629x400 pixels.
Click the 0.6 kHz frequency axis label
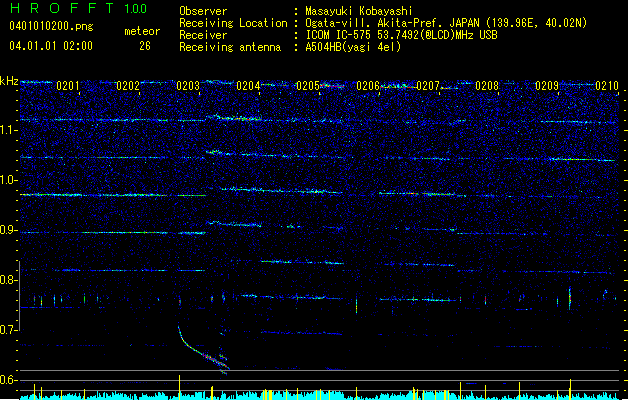tap(9, 380)
